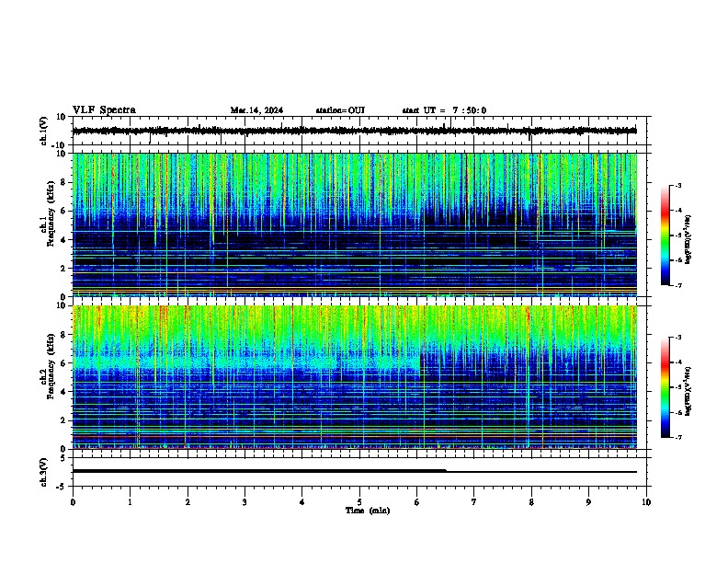Image resolution: width=728 pixels, height=563 pixels.
Task: Click the ch.3 voltage trace line
Action: [x=354, y=471]
